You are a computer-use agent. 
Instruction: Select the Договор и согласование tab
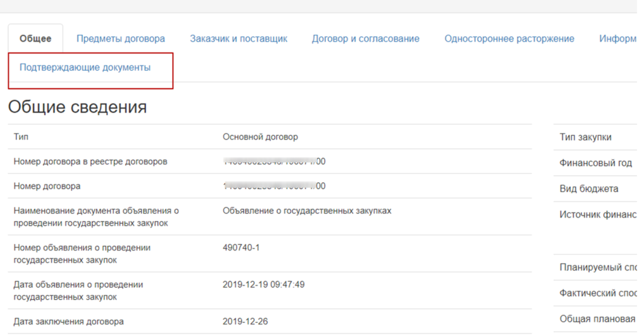pos(365,39)
